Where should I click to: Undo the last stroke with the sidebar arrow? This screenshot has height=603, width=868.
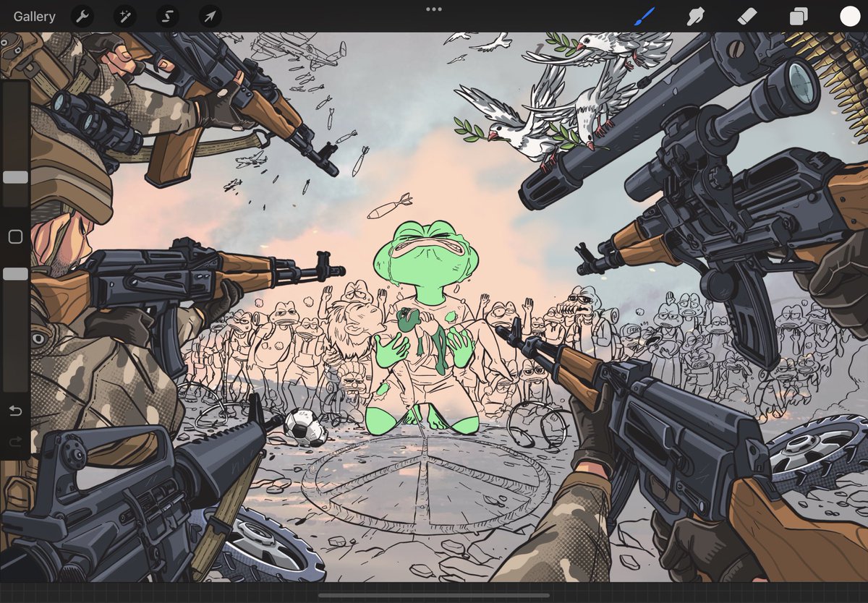click(x=15, y=411)
